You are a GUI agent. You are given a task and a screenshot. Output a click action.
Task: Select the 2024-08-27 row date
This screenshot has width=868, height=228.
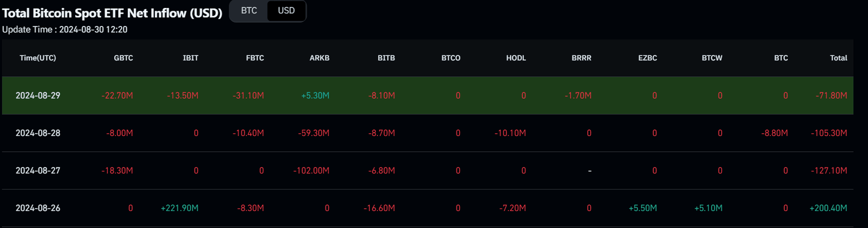pyautogui.click(x=38, y=170)
